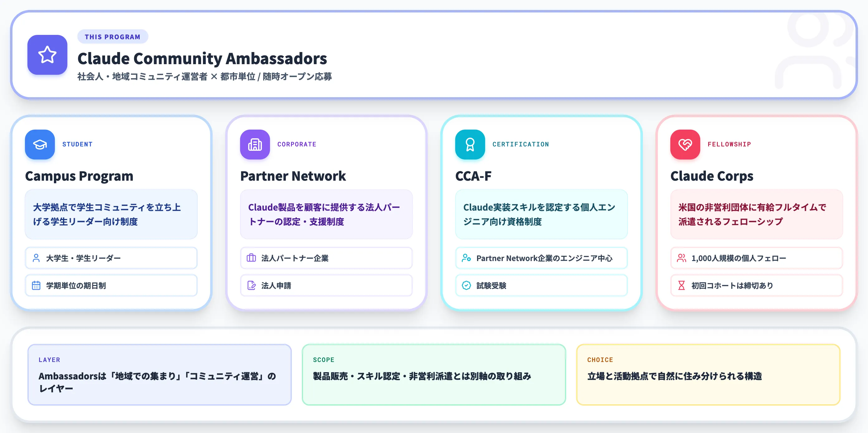Click the document-edit icon beside 法人申請
This screenshot has height=433, width=868.
click(251, 286)
